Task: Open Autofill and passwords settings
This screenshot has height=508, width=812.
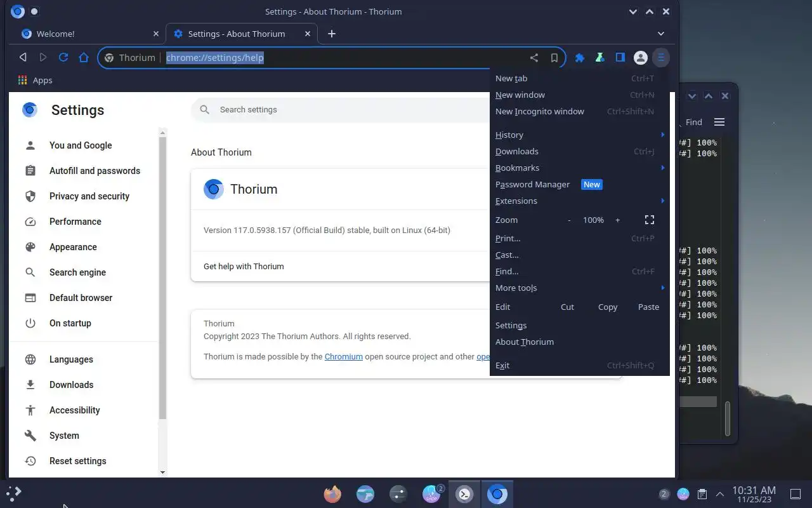Action: [x=83, y=171]
